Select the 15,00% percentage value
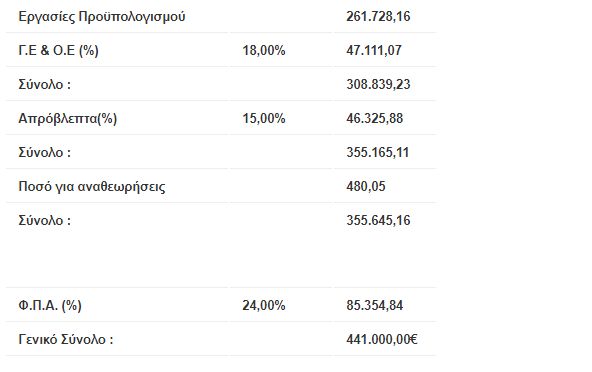This screenshot has height=372, width=592. click(264, 119)
